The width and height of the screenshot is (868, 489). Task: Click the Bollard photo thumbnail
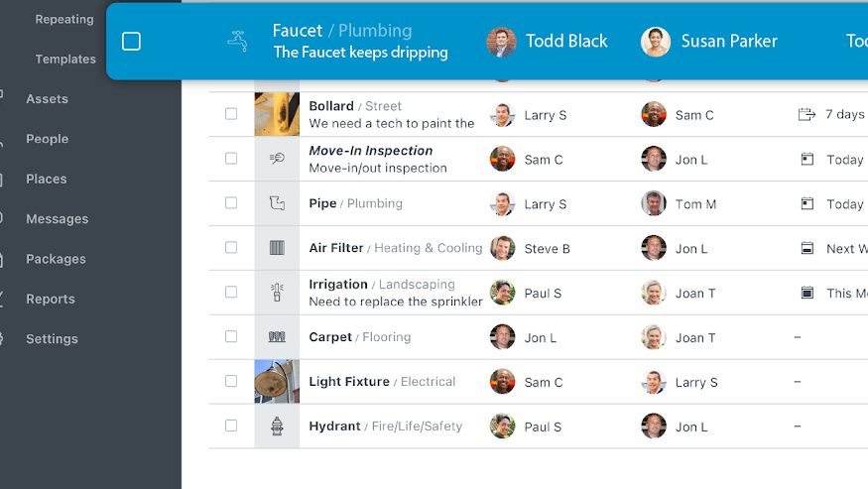pos(277,114)
